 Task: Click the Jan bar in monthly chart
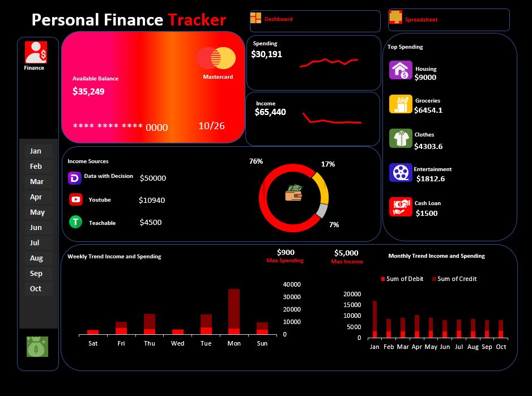pos(374,319)
